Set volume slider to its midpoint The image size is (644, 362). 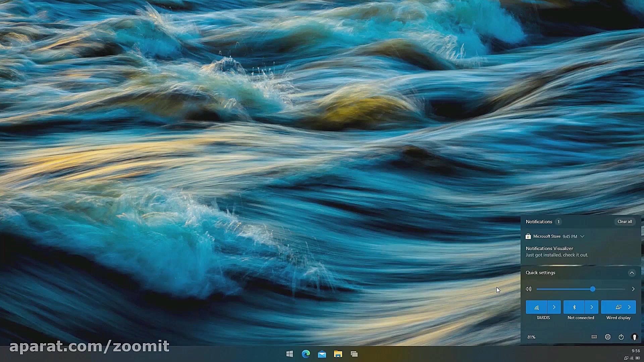tap(581, 289)
